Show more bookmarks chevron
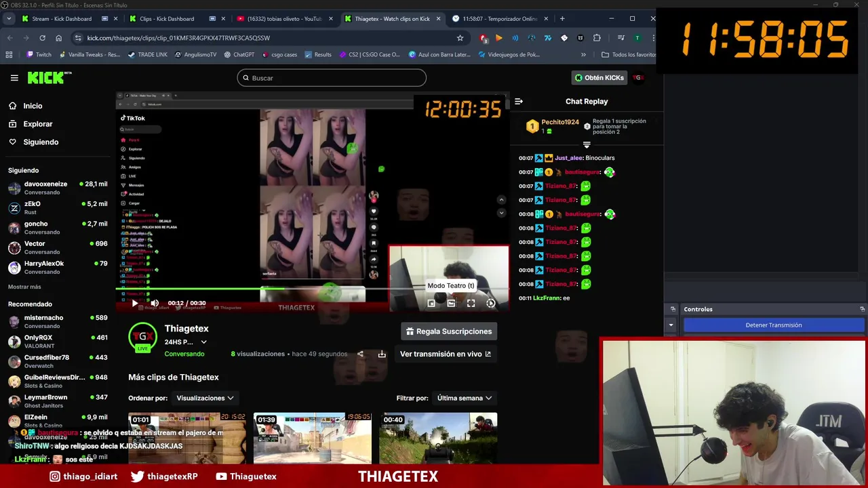The image size is (868, 488). [583, 54]
